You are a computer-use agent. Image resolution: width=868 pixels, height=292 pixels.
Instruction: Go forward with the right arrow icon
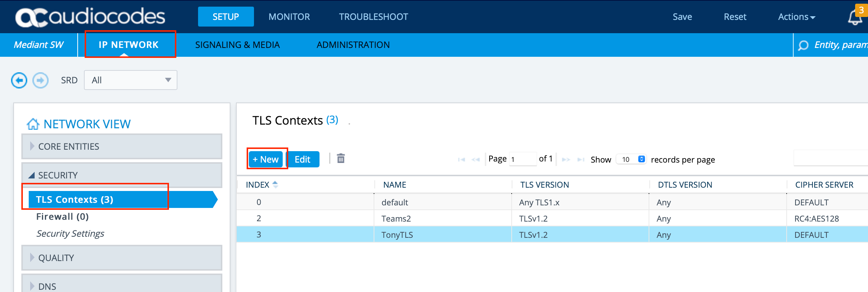tap(40, 80)
